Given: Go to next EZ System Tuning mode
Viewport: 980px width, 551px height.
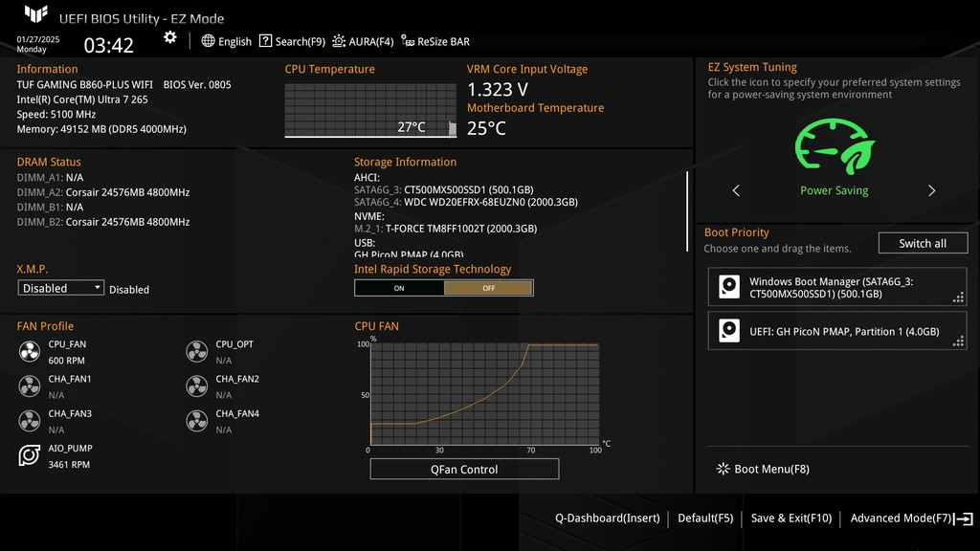Looking at the screenshot, I should [x=931, y=190].
